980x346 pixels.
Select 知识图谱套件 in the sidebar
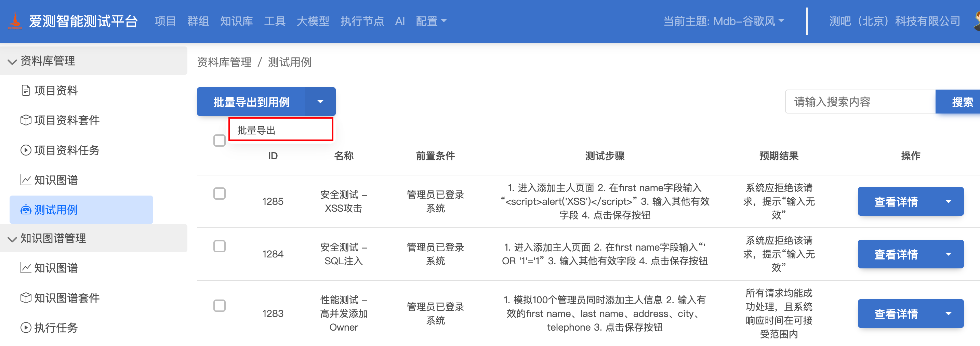[67, 298]
